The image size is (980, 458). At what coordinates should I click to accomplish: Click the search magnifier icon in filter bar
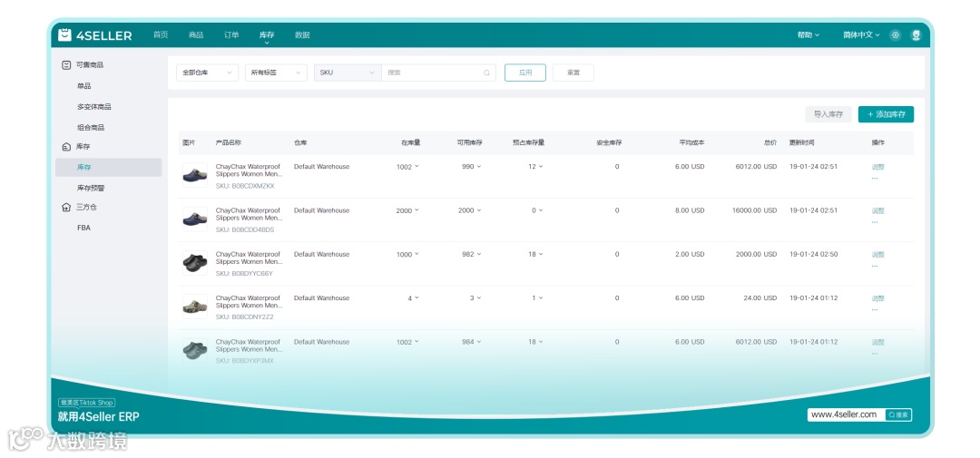487,73
